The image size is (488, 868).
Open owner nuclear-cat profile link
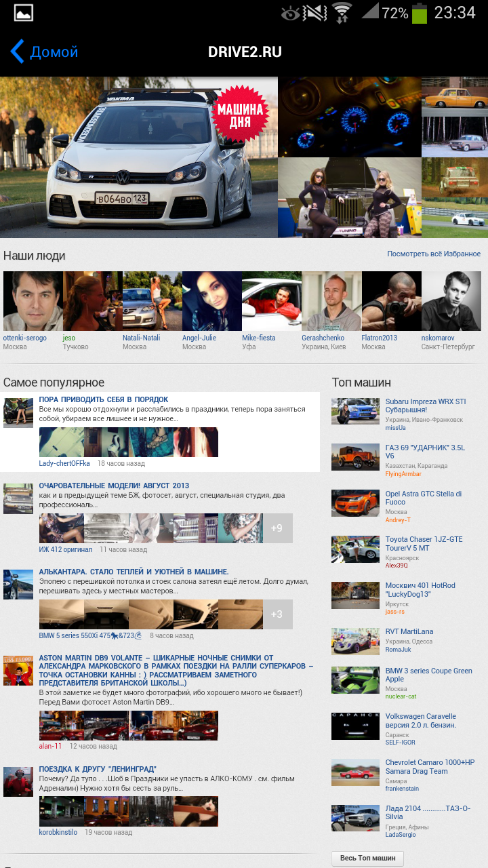pos(401,696)
